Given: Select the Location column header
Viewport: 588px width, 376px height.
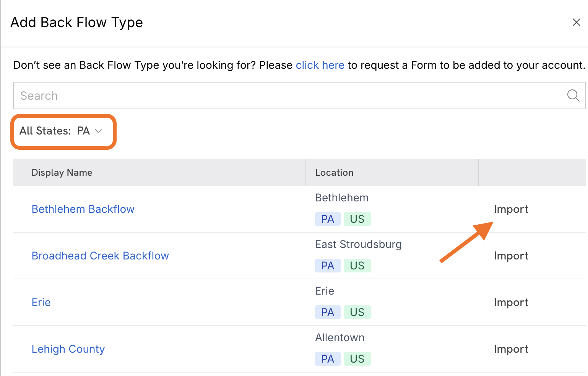Looking at the screenshot, I should [x=334, y=173].
